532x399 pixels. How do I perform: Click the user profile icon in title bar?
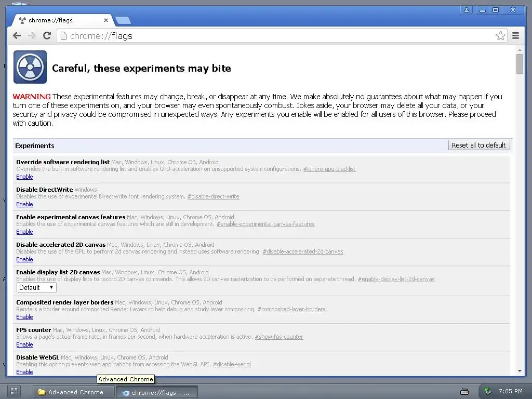467,10
